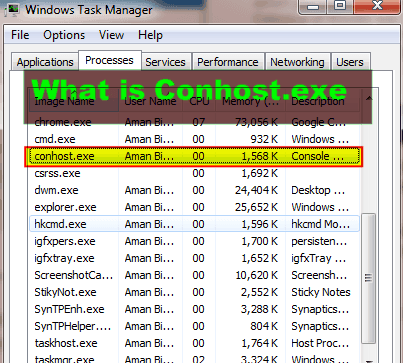Image resolution: width=403 pixels, height=363 pixels.
Task: Select the Processes tab
Action: pos(109,60)
